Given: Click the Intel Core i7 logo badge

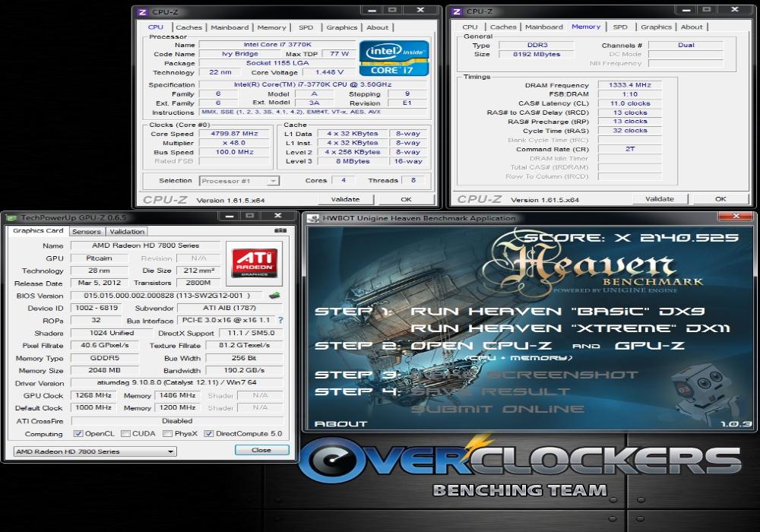Looking at the screenshot, I should [394, 59].
